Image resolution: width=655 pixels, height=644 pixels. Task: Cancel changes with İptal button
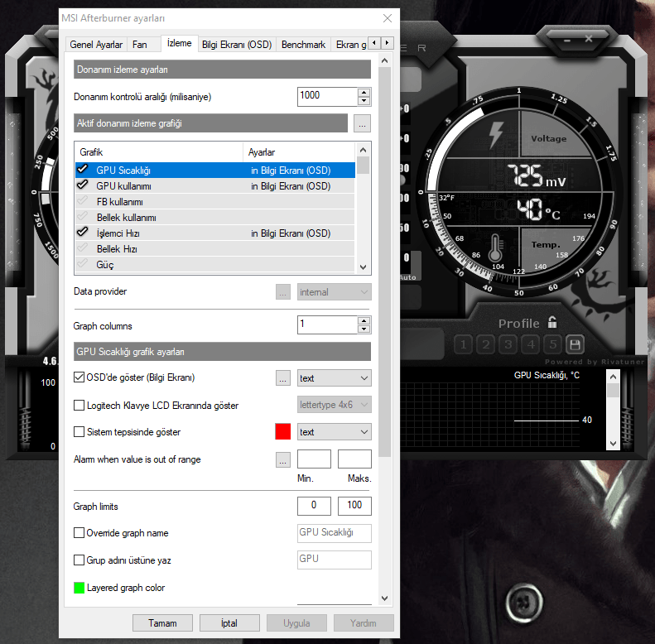229,623
